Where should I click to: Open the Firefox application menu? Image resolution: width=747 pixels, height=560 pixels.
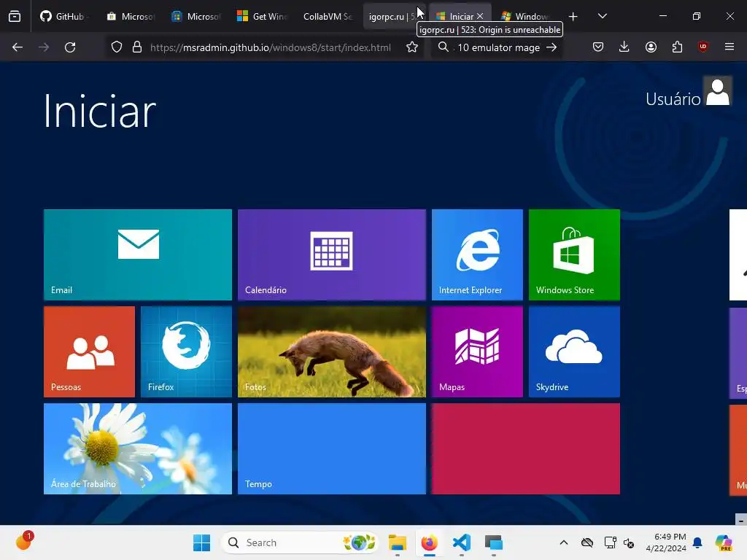pos(729,47)
